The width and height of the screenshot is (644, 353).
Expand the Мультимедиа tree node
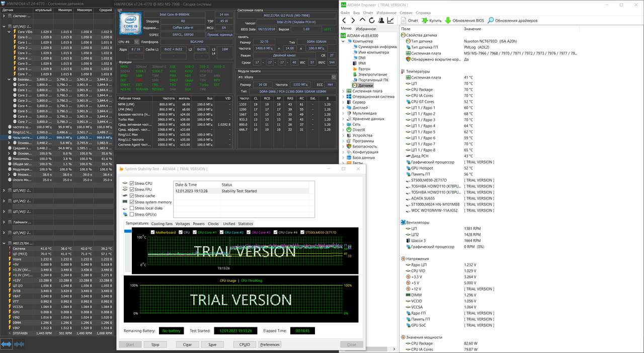pyautogui.click(x=343, y=113)
